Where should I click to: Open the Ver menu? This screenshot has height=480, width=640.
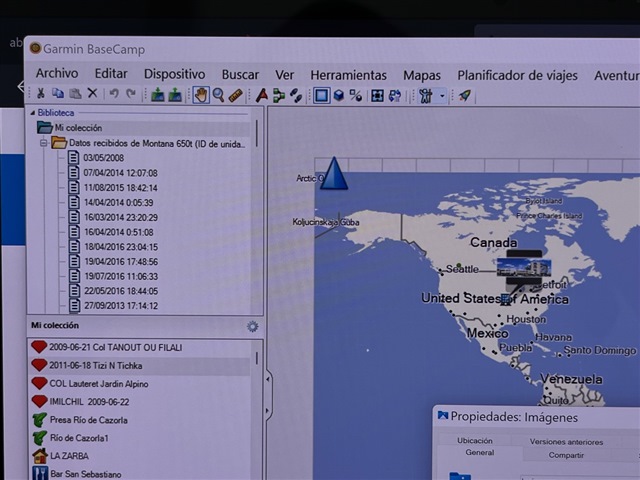tap(284, 75)
